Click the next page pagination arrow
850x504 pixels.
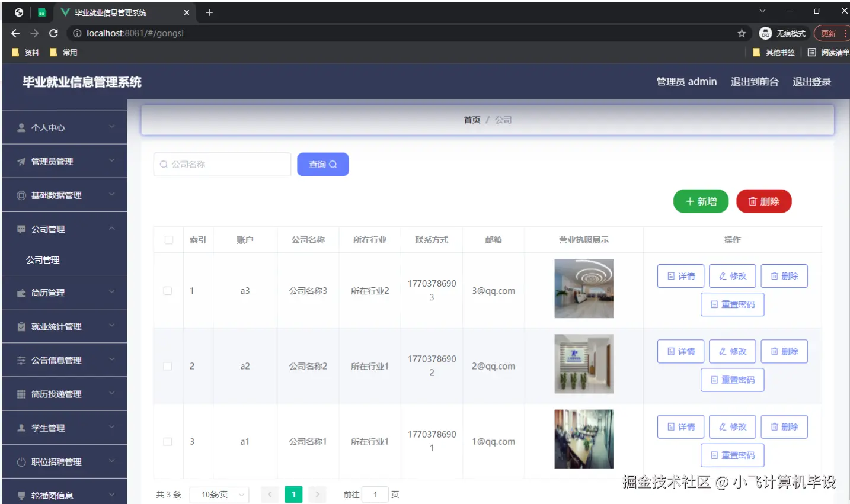click(x=317, y=495)
